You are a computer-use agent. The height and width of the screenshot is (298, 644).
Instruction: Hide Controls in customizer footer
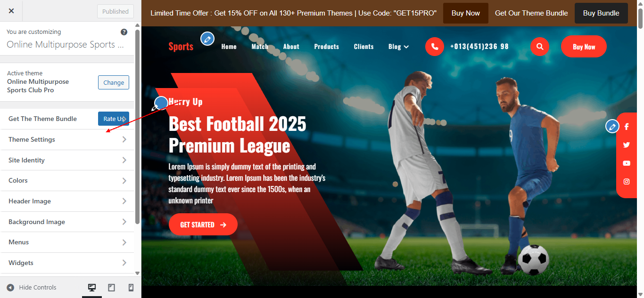tap(32, 288)
